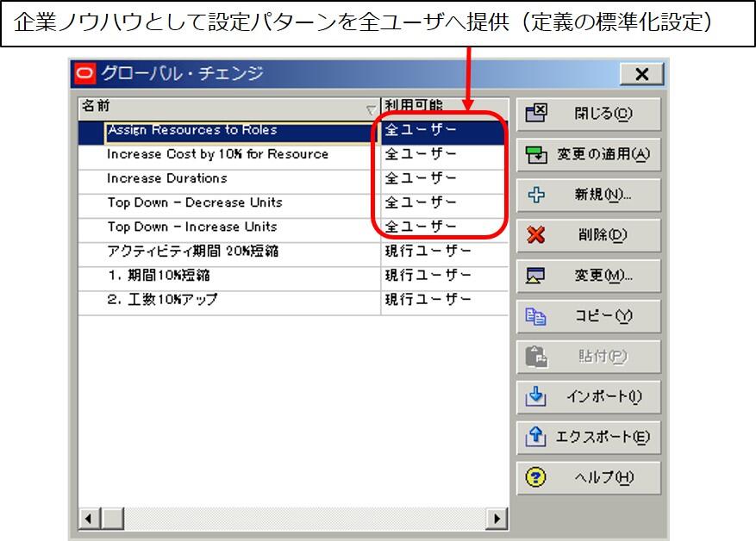Viewport: 756px width, 541px height.
Task: Click the Paste (貼付) clipboard icon
Action: click(x=536, y=357)
